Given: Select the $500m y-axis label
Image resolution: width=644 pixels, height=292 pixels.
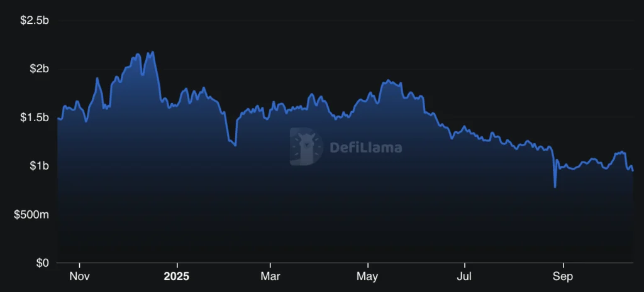Looking at the screenshot, I should tap(32, 215).
